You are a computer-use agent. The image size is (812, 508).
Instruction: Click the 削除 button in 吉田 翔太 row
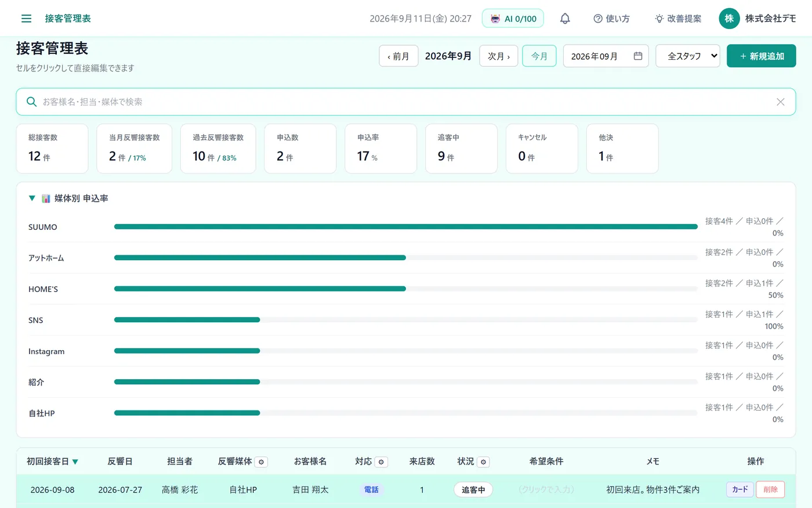point(770,489)
